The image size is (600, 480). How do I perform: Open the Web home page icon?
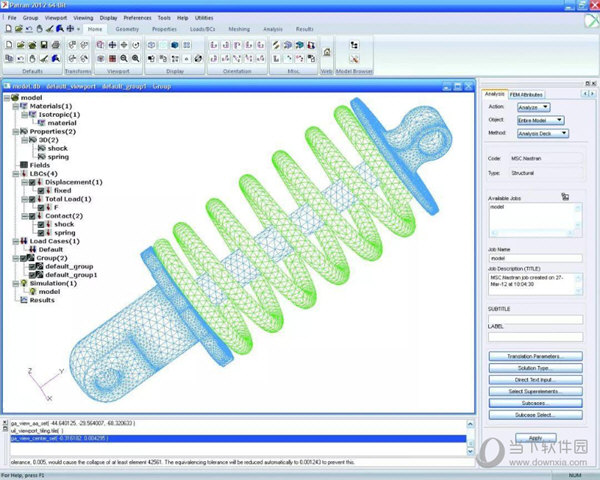327,52
